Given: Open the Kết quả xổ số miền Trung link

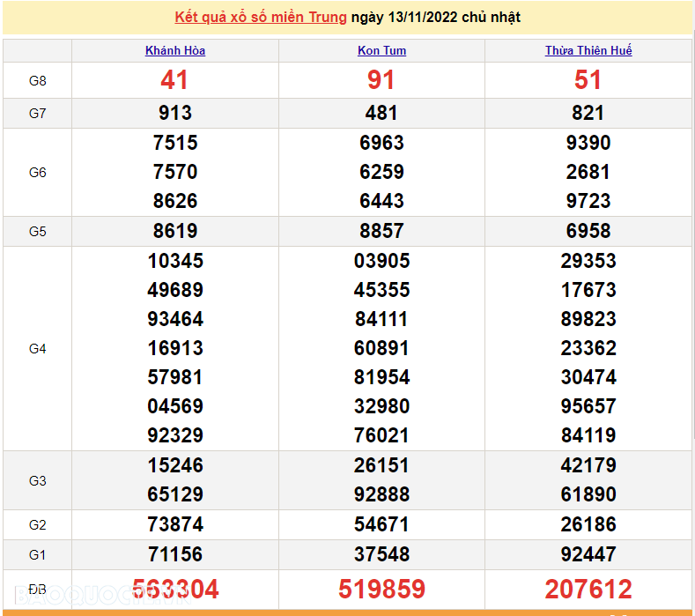Looking at the screenshot, I should coord(261,17).
